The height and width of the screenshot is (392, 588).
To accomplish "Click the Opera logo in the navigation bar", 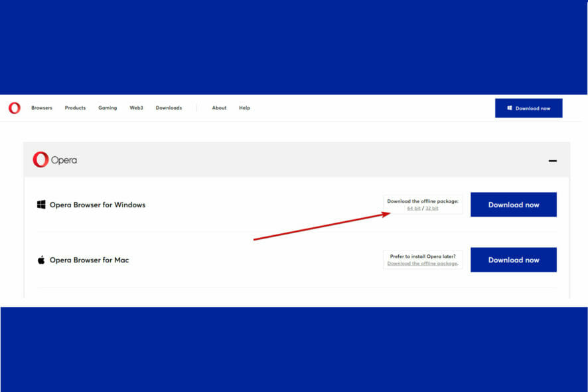I will [15, 108].
